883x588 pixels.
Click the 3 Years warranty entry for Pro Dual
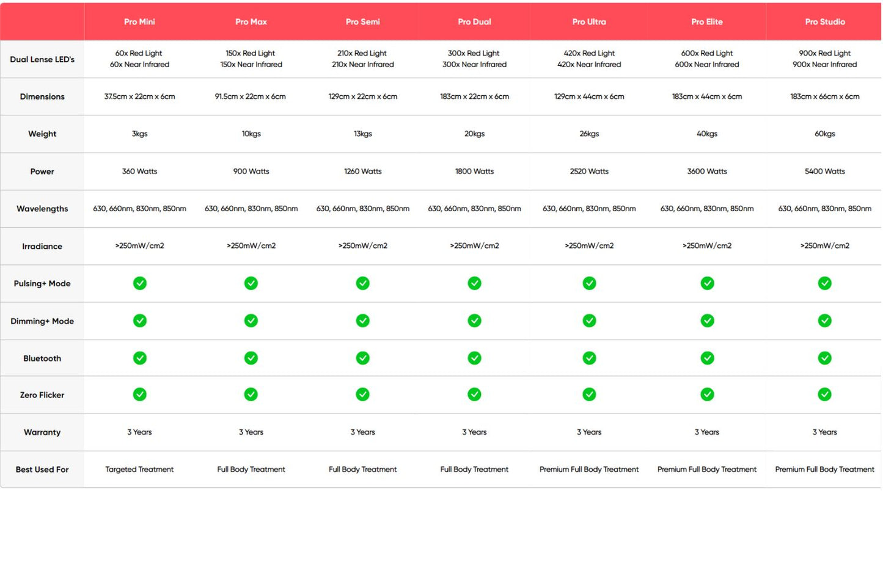pos(474,432)
